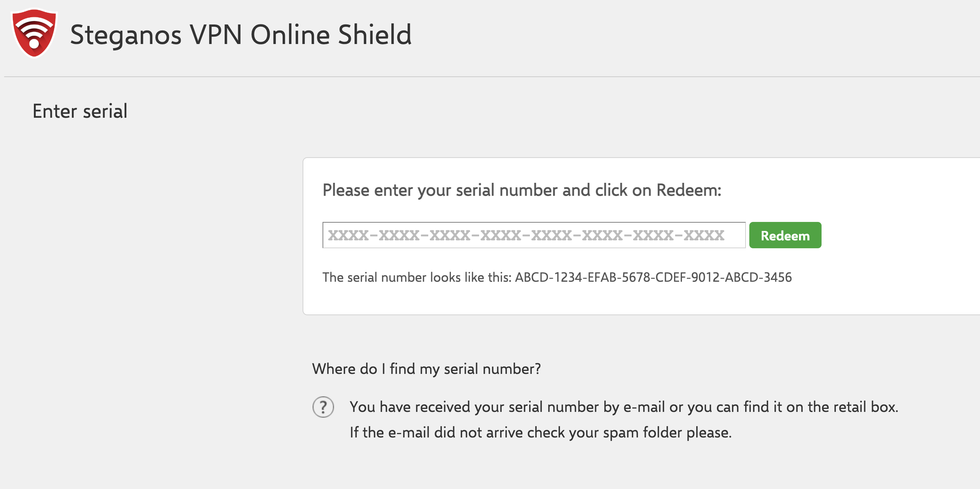Click the Steganos red shield logo
The image size is (980, 489).
tap(34, 33)
